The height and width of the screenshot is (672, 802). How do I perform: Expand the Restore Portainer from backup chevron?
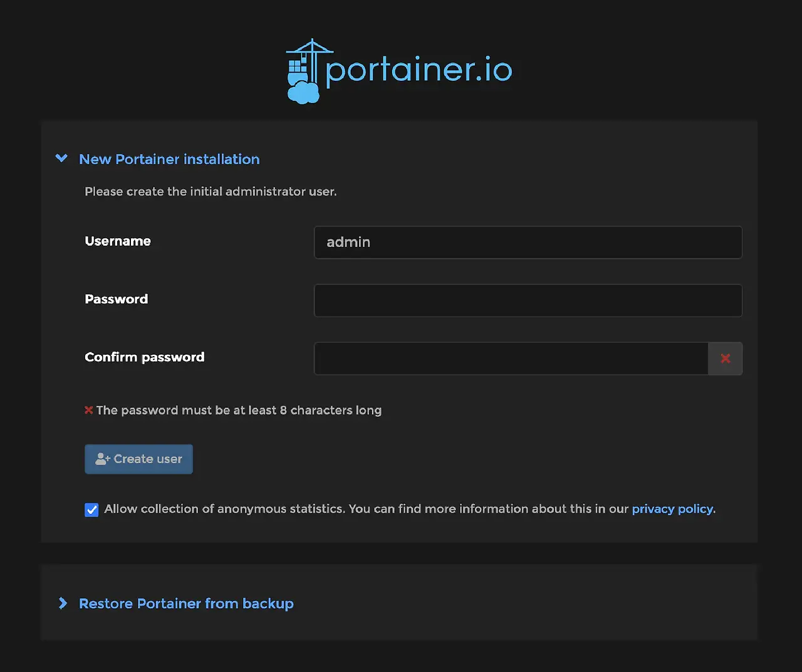point(63,603)
